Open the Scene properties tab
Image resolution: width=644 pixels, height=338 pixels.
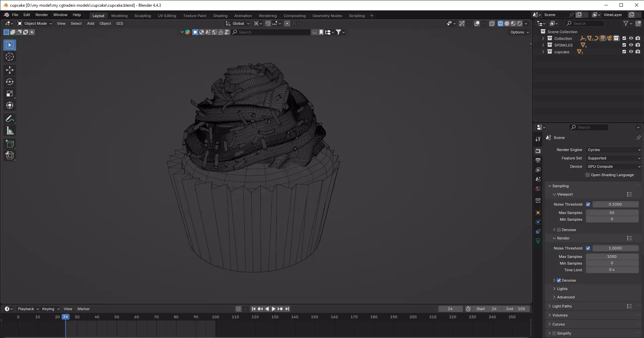[538, 179]
